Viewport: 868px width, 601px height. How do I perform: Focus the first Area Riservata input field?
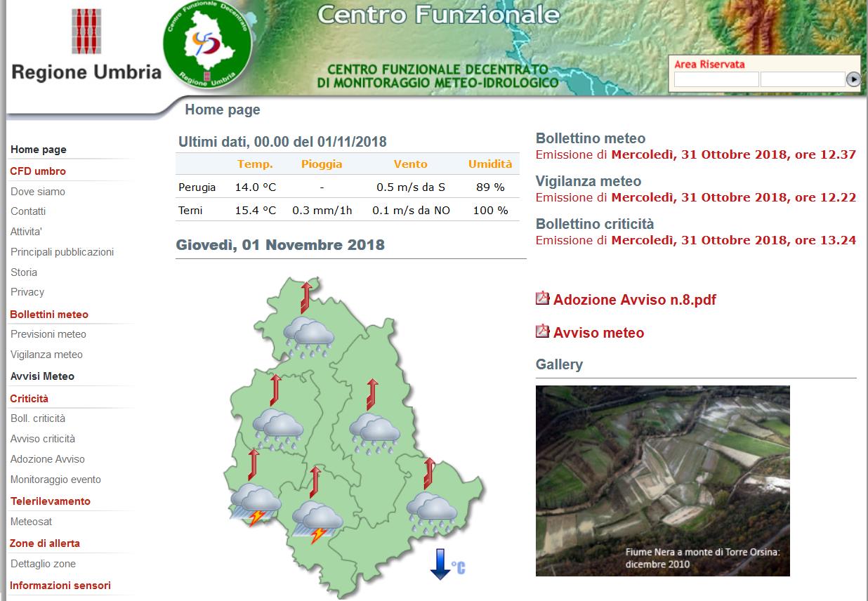[716, 79]
